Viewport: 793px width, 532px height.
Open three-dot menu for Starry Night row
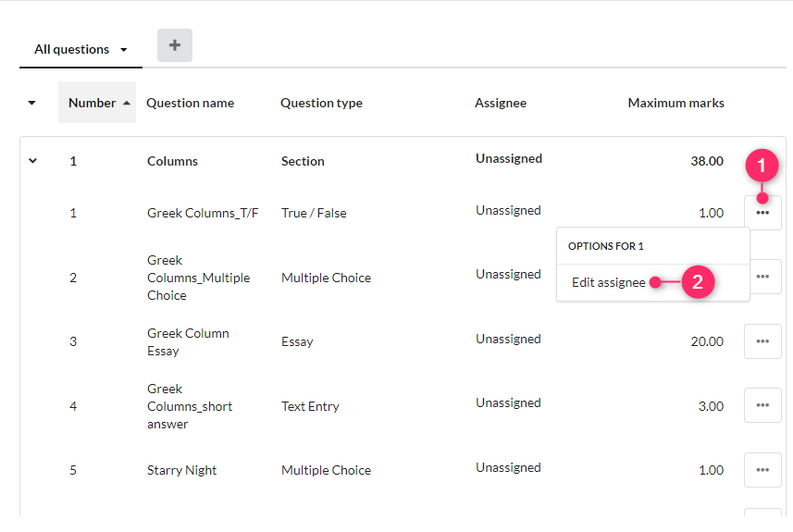(x=762, y=470)
